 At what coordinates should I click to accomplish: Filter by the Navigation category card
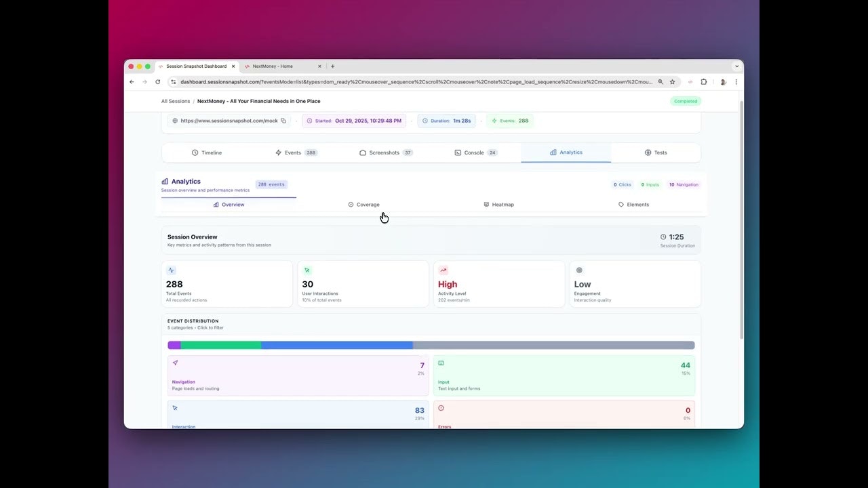pyautogui.click(x=298, y=376)
